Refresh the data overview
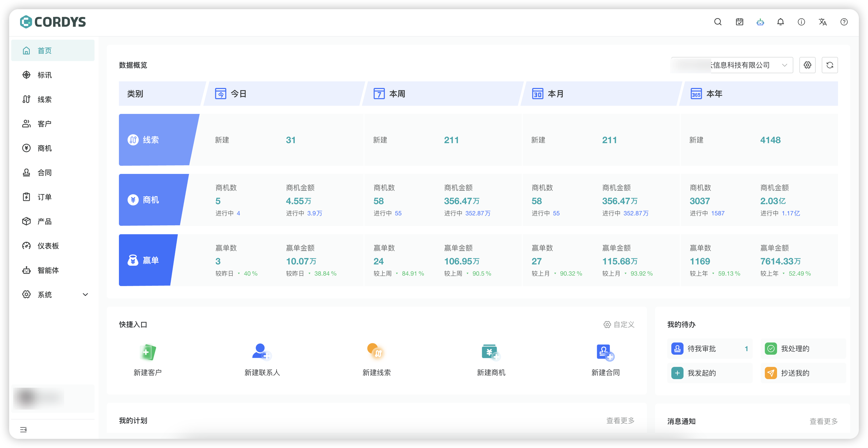This screenshot has width=868, height=448. coord(830,65)
